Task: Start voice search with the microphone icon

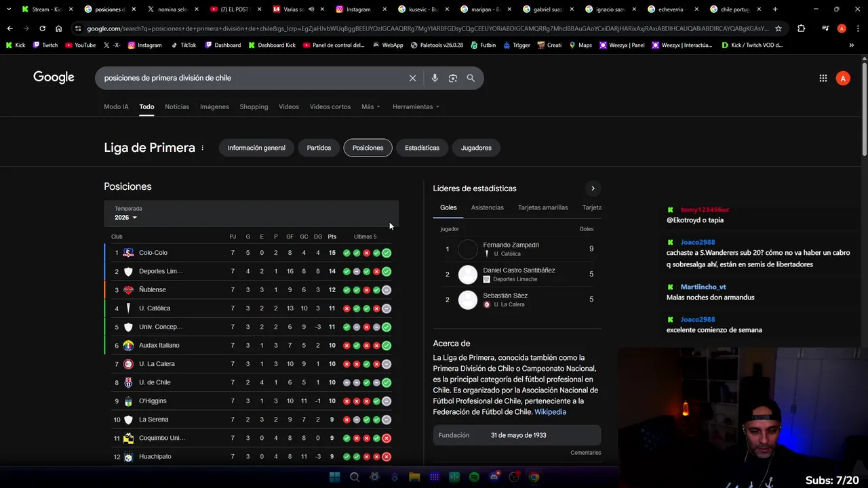Action: click(435, 78)
